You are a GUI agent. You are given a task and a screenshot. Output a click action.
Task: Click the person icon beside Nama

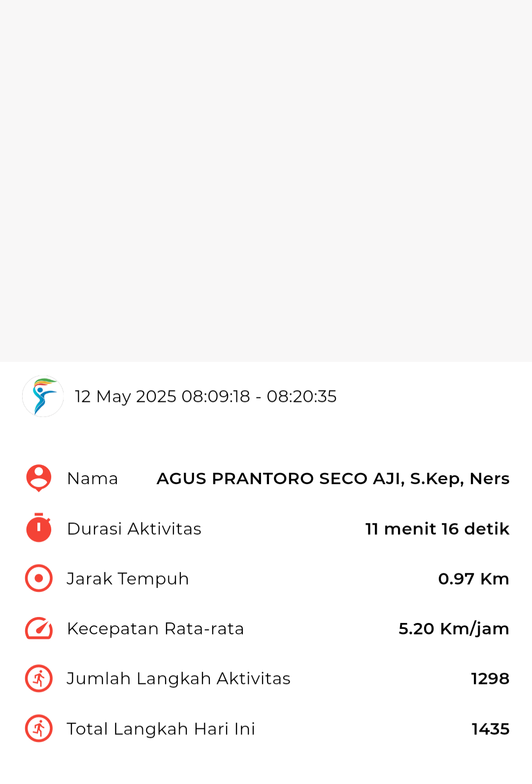38,478
